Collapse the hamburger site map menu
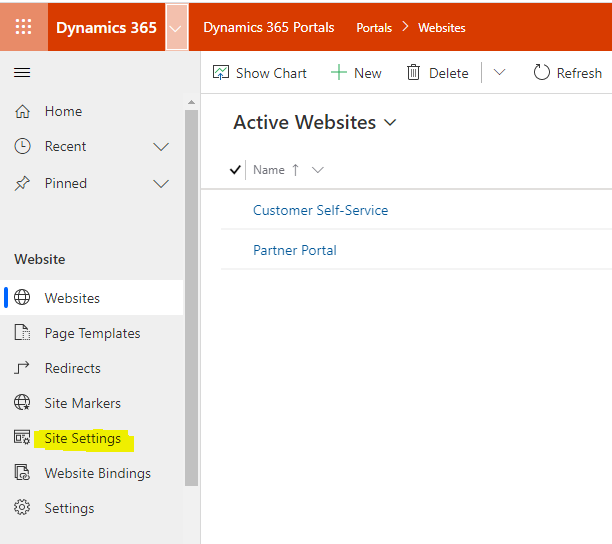This screenshot has width=612, height=544. tap(22, 73)
